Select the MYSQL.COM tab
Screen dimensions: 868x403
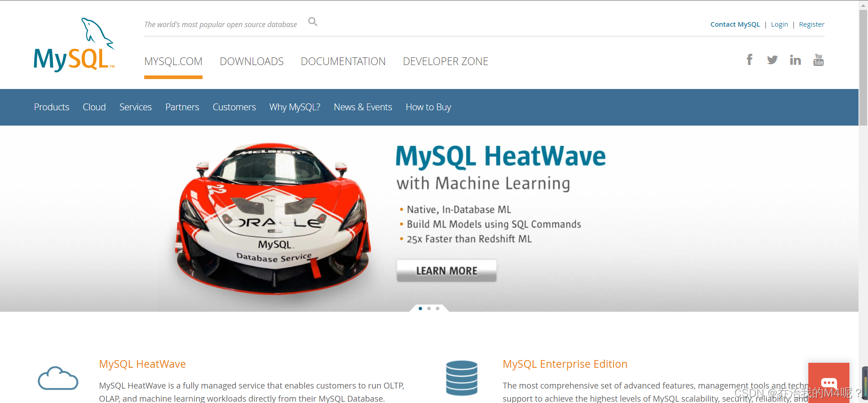[173, 61]
